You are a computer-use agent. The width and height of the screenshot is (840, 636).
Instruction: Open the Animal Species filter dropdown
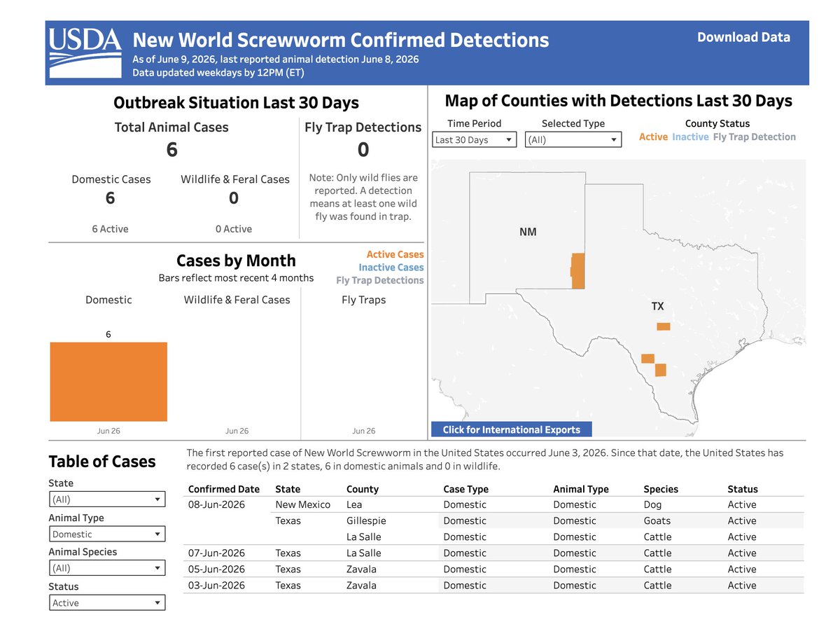(107, 568)
